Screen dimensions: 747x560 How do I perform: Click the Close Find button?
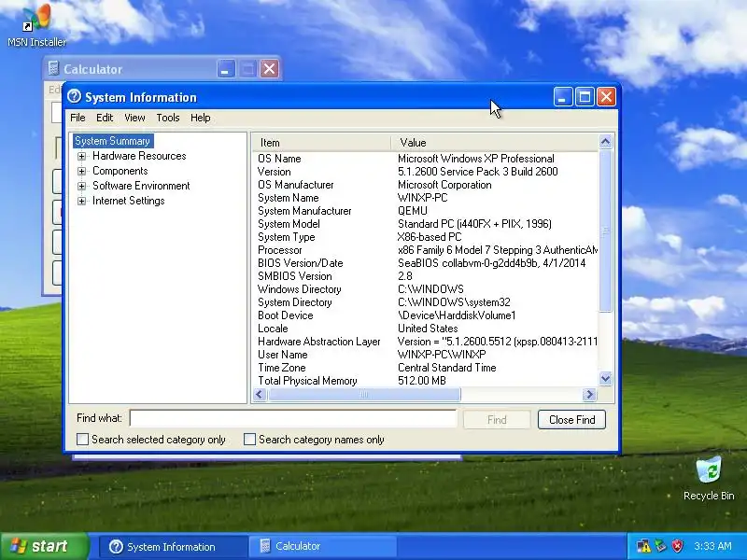[571, 419]
